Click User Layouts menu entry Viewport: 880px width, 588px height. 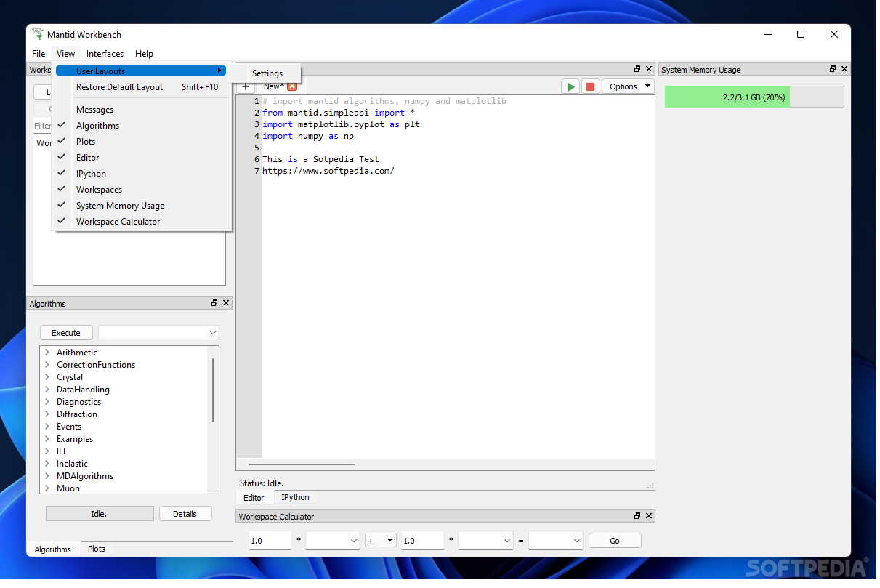pos(142,71)
